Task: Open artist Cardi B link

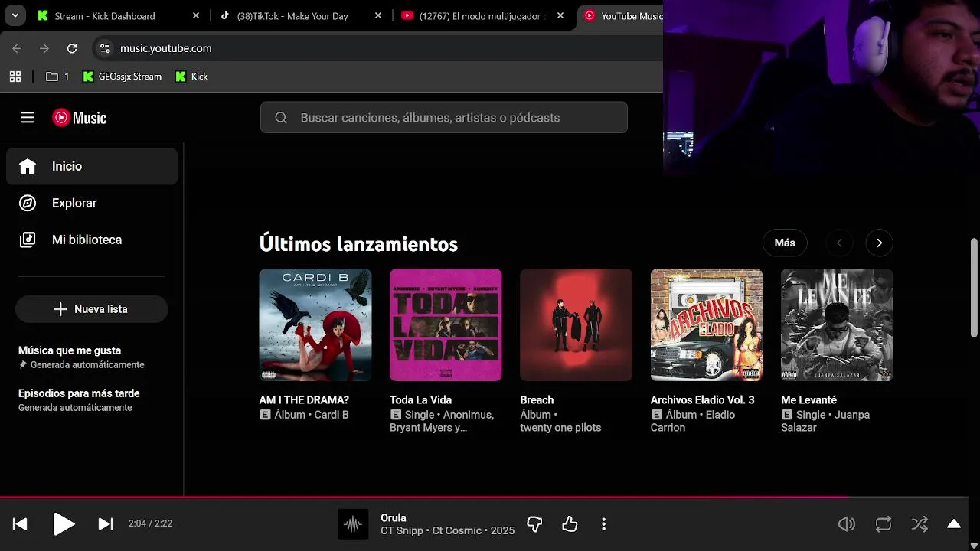Action: (x=332, y=415)
